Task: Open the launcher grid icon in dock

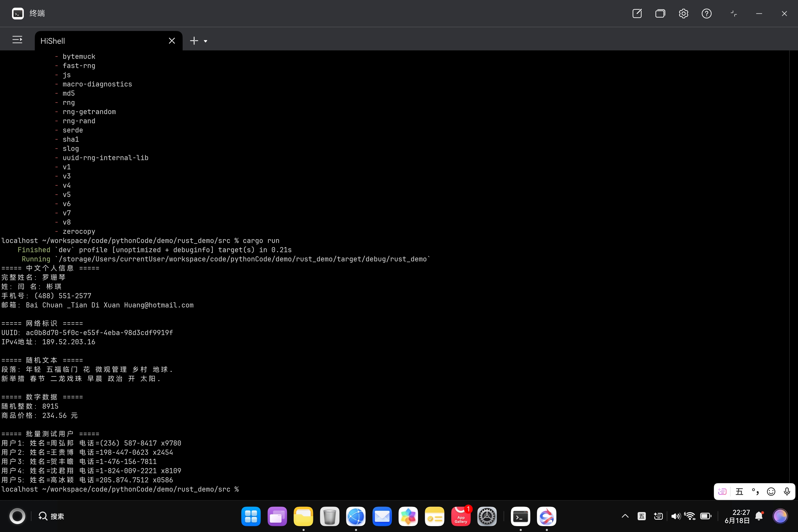Action: pos(251,516)
